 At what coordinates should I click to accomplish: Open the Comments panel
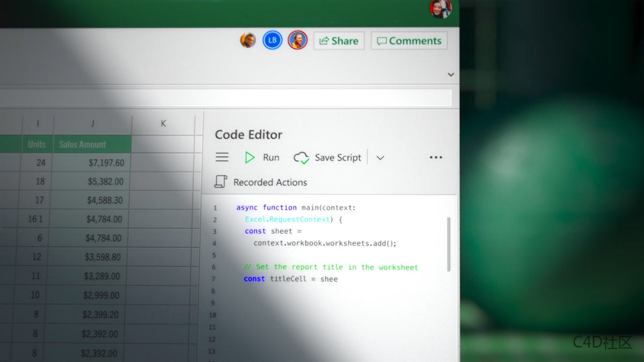(x=409, y=41)
